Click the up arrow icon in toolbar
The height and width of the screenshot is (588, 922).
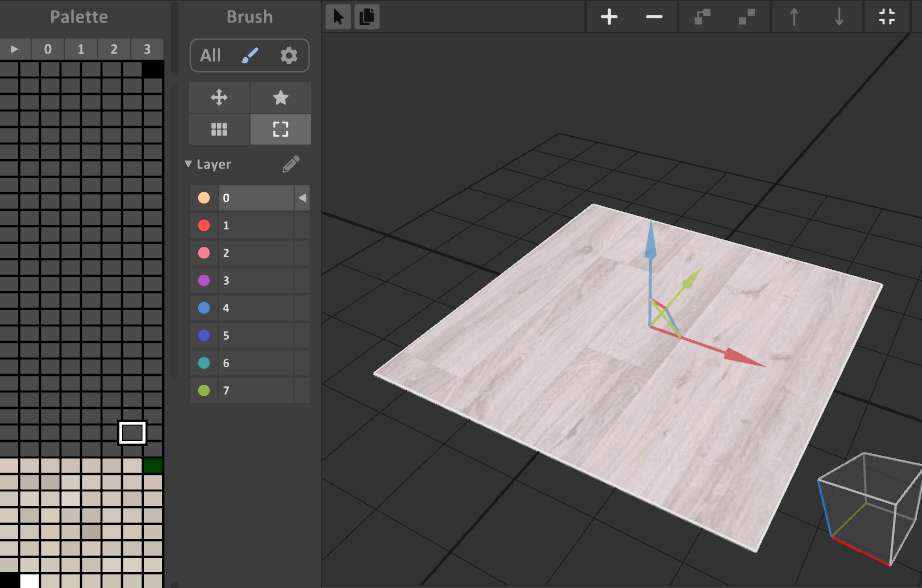point(794,17)
